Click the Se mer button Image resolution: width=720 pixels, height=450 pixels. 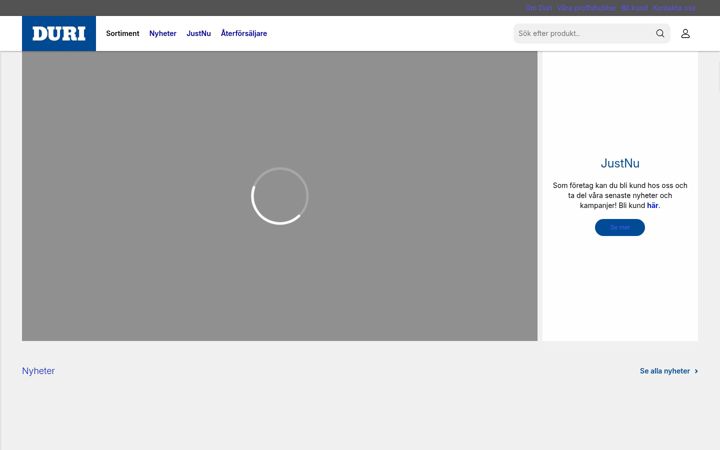click(x=620, y=227)
